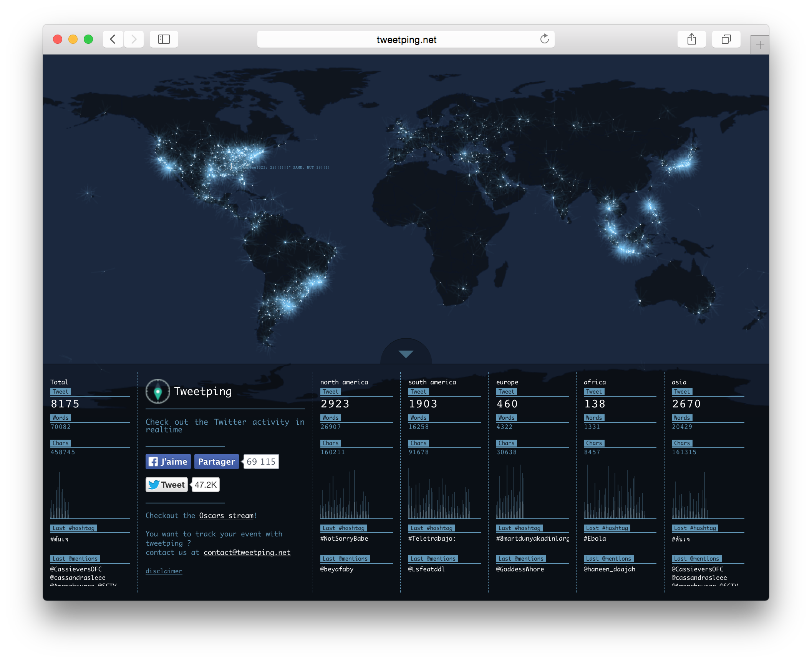Screen dimensions: 812x662
Task: Click the asia activity bar chart
Action: [690, 495]
